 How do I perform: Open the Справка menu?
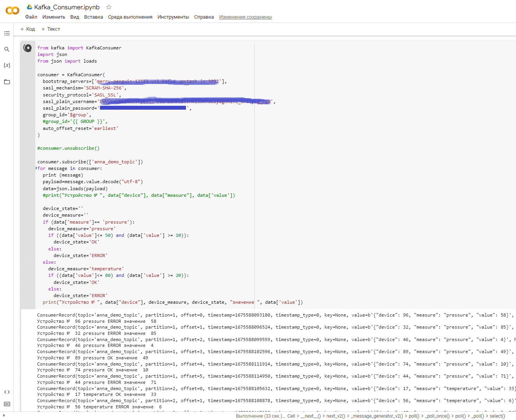tap(204, 17)
